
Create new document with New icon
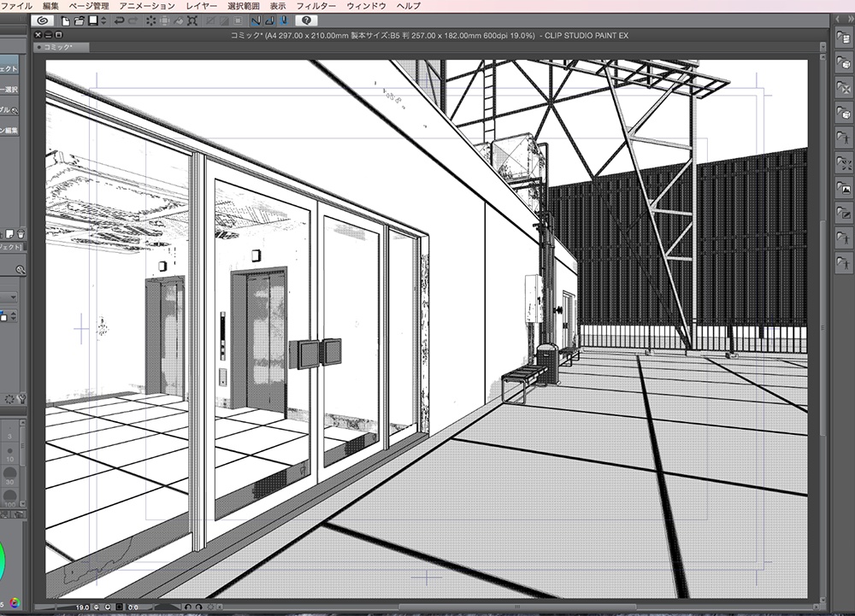[66, 21]
